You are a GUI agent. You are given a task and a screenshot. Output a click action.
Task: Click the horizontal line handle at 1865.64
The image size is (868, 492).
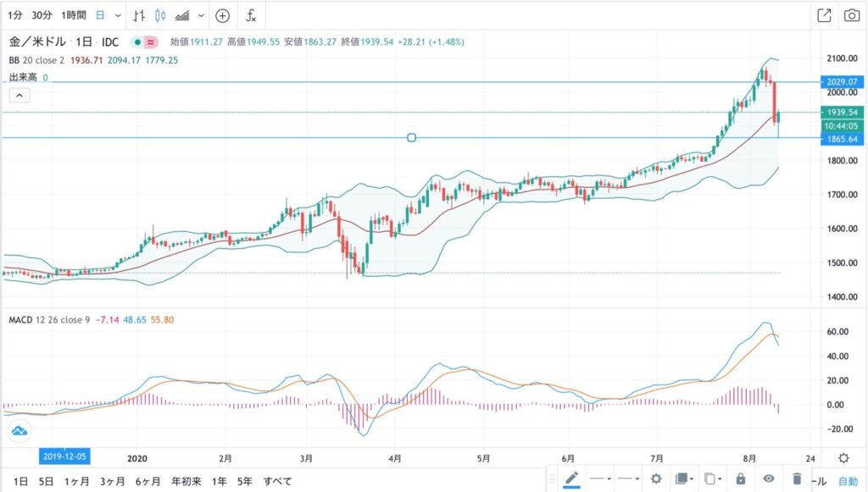(x=411, y=137)
